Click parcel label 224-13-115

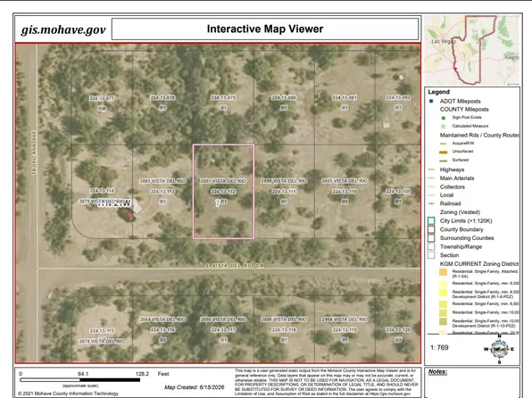(102, 331)
